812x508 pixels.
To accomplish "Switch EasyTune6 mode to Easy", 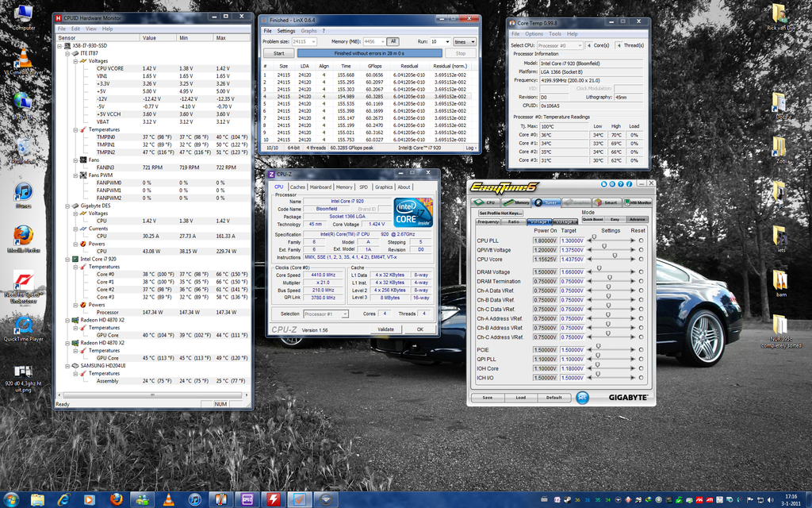I will point(615,218).
